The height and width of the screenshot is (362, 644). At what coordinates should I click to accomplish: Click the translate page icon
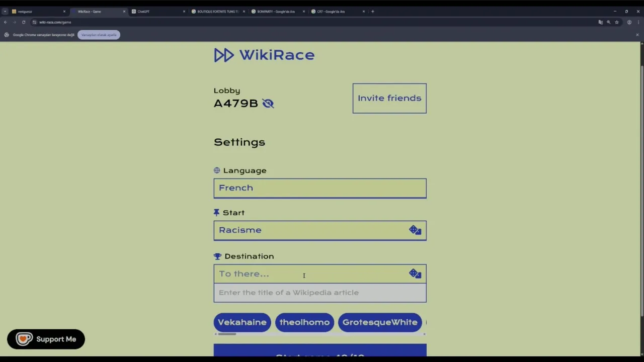click(600, 22)
